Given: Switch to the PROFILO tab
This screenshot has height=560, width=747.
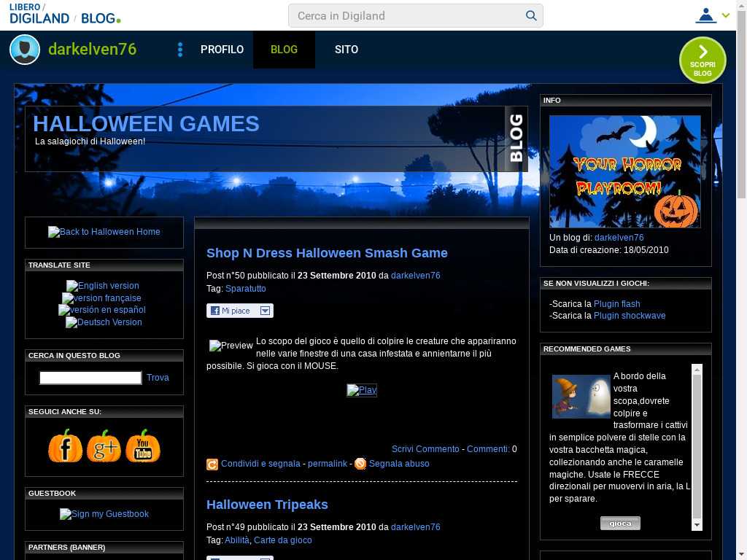Looking at the screenshot, I should (x=222, y=50).
